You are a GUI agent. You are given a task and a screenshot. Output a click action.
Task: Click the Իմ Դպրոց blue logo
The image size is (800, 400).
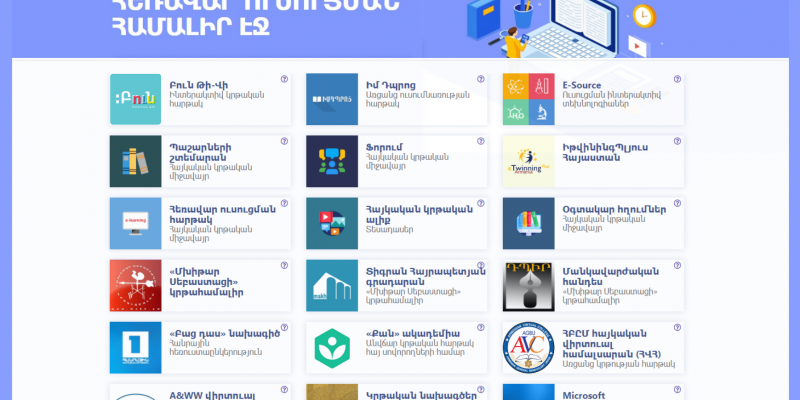click(x=332, y=99)
